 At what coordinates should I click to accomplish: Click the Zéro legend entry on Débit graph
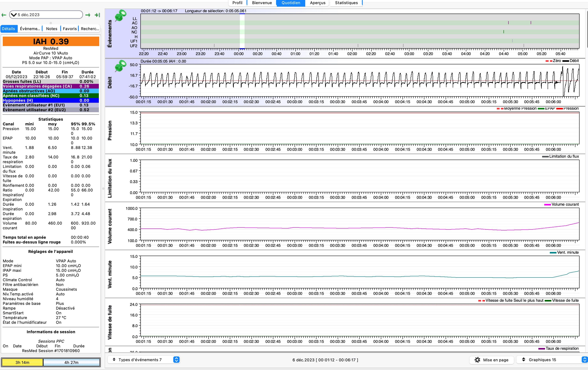click(x=553, y=61)
